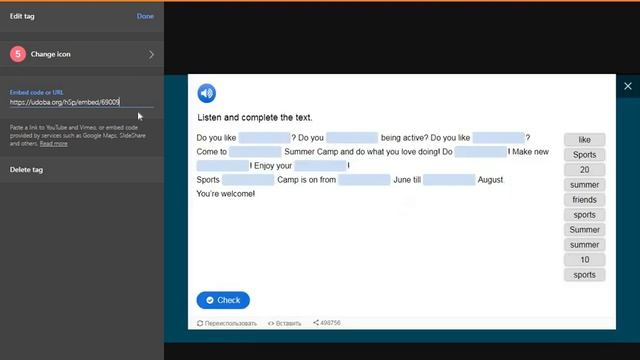The height and width of the screenshot is (360, 640).
Task: Close the embedded activity with X
Action: click(628, 86)
